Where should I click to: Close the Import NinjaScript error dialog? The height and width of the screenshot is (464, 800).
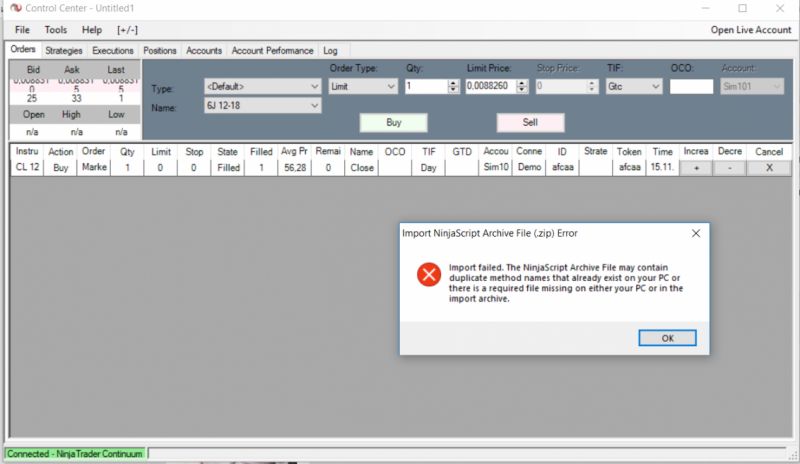pos(696,233)
